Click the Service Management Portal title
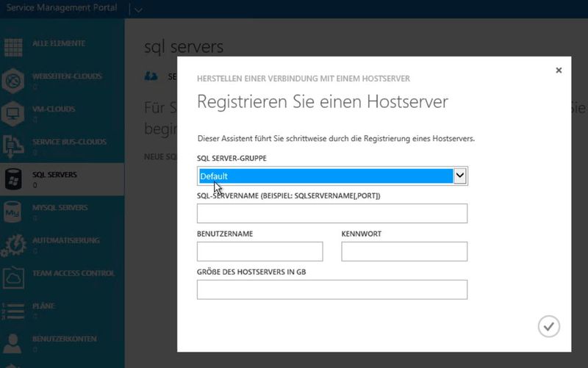Image resolution: width=588 pixels, height=368 pixels. [62, 7]
